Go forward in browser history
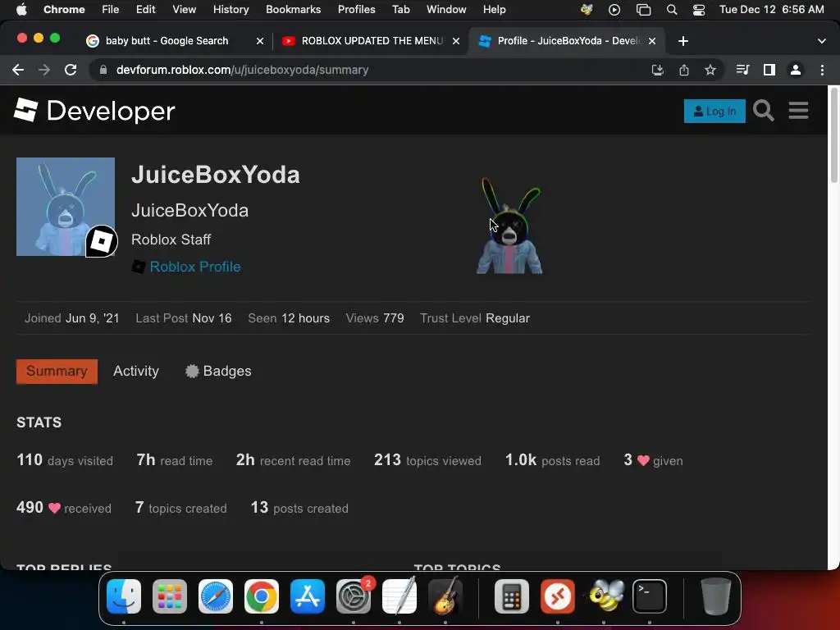The image size is (840, 630). pos(44,70)
